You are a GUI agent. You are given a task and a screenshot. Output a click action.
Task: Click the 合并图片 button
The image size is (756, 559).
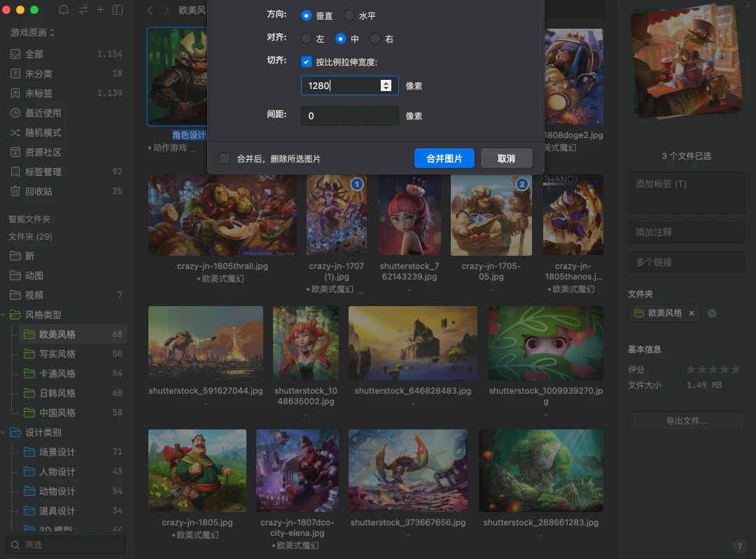pyautogui.click(x=444, y=158)
